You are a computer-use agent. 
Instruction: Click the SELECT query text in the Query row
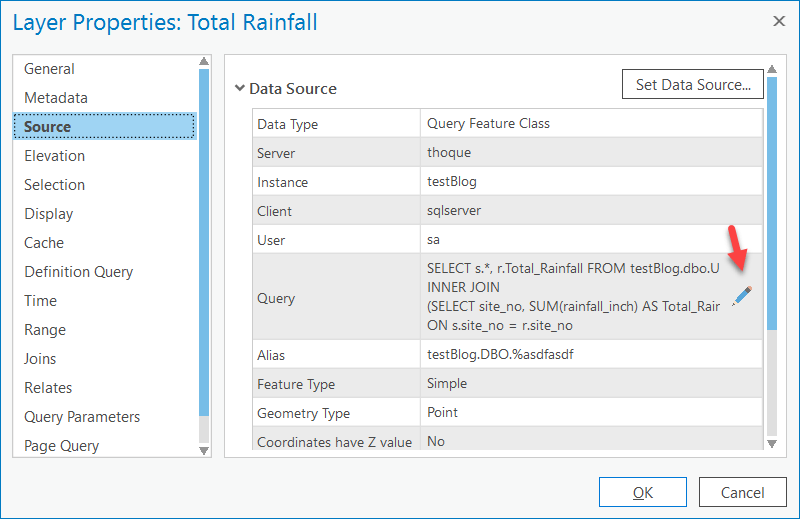[x=573, y=296]
